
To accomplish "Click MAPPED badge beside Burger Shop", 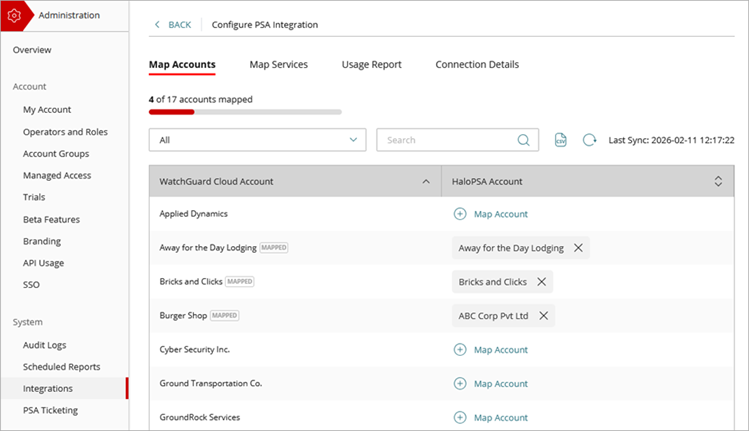I will click(225, 315).
